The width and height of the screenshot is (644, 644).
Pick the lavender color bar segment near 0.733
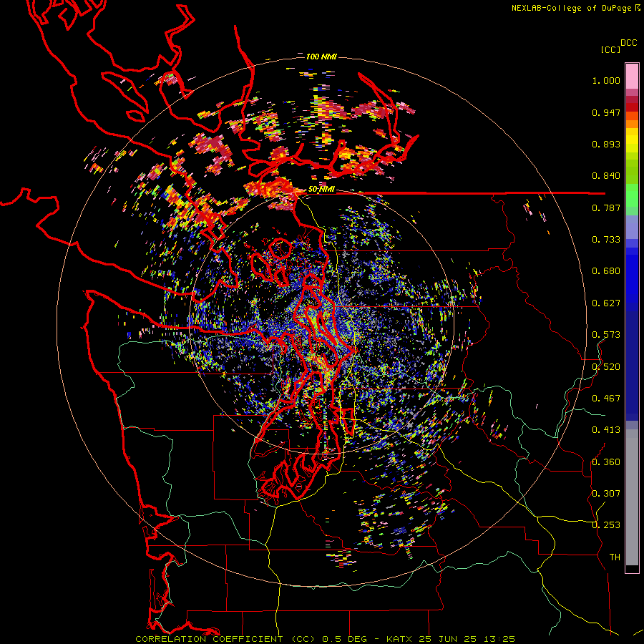[x=632, y=227]
